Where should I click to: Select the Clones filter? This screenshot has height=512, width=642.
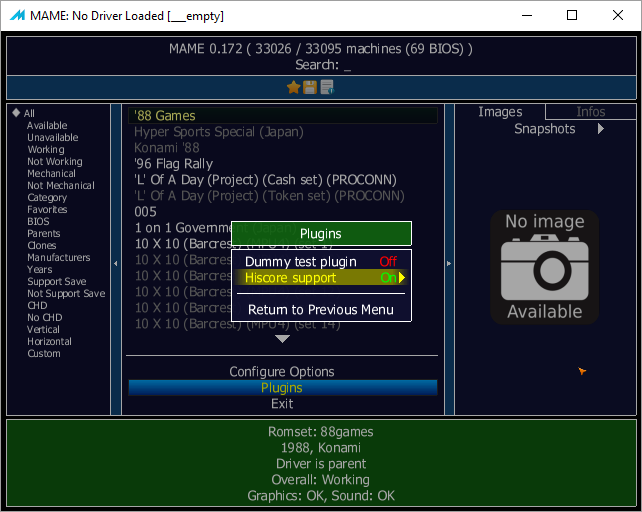tap(42, 245)
